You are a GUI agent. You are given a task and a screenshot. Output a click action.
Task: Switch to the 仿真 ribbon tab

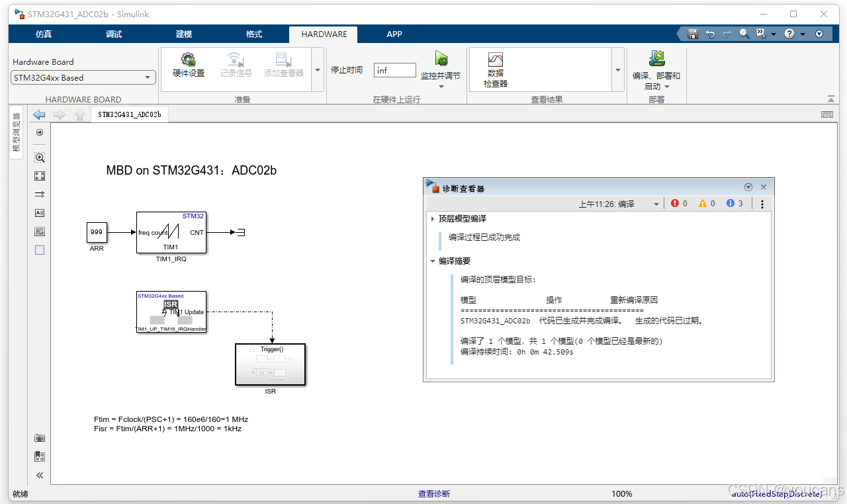[44, 34]
